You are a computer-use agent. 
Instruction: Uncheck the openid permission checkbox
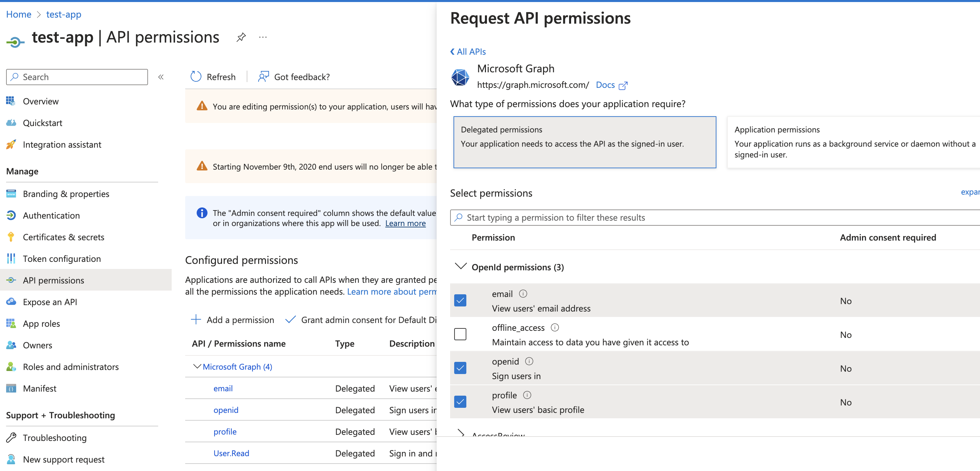pyautogui.click(x=460, y=368)
